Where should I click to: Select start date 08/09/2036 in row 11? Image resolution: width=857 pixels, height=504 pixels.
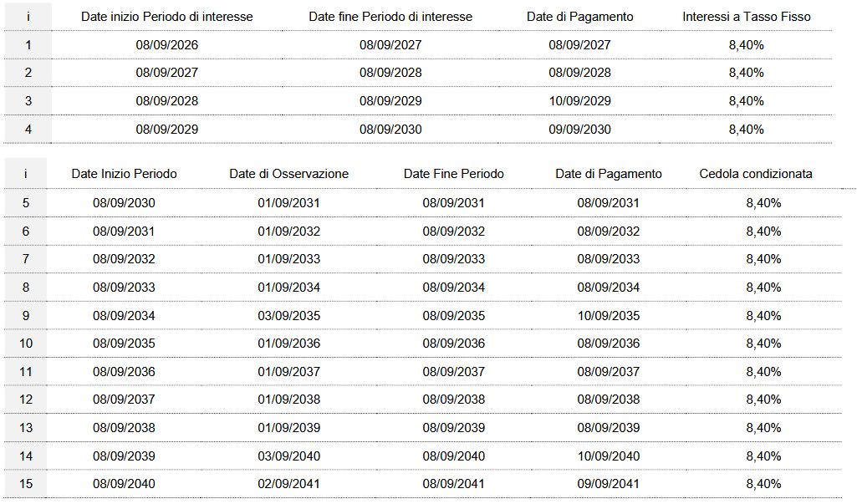124,372
